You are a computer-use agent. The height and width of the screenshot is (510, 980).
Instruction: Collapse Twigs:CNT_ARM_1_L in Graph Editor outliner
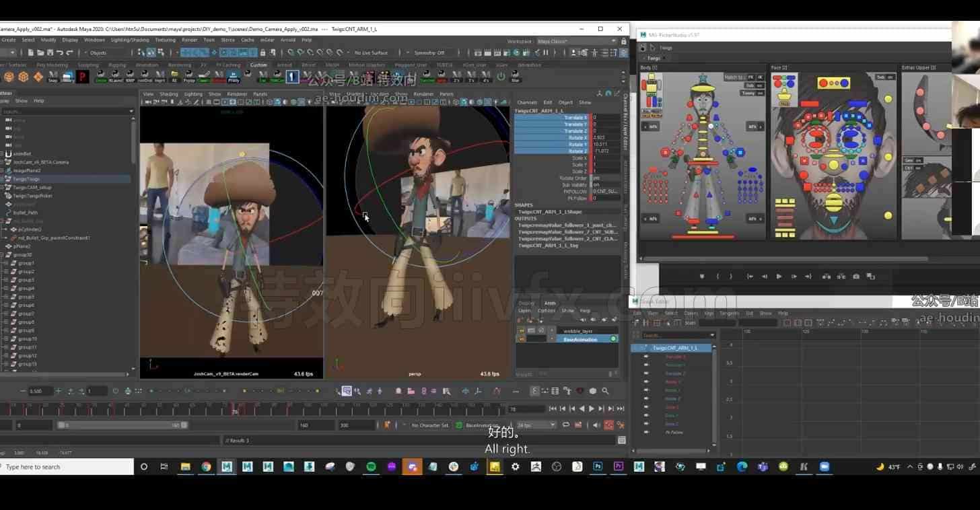pyautogui.click(x=645, y=348)
